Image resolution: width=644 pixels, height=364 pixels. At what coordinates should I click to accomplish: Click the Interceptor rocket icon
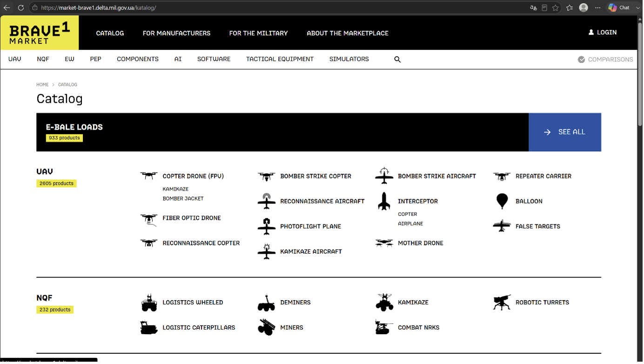[x=384, y=201]
